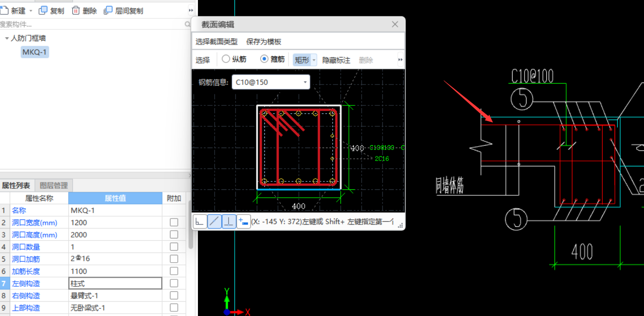
Task: Toggle the perpendicular snap icon
Action: pos(229,221)
